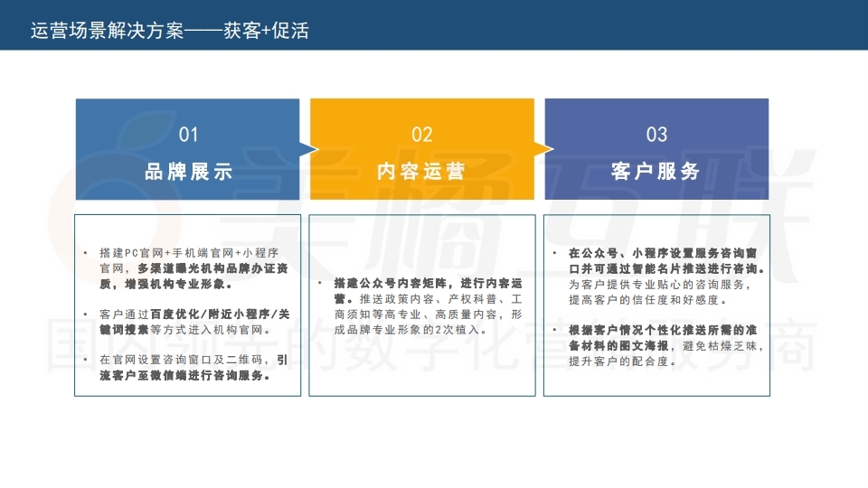Viewport: 868px width, 488px height.
Task: Click the number 01 text
Action: pos(188,135)
